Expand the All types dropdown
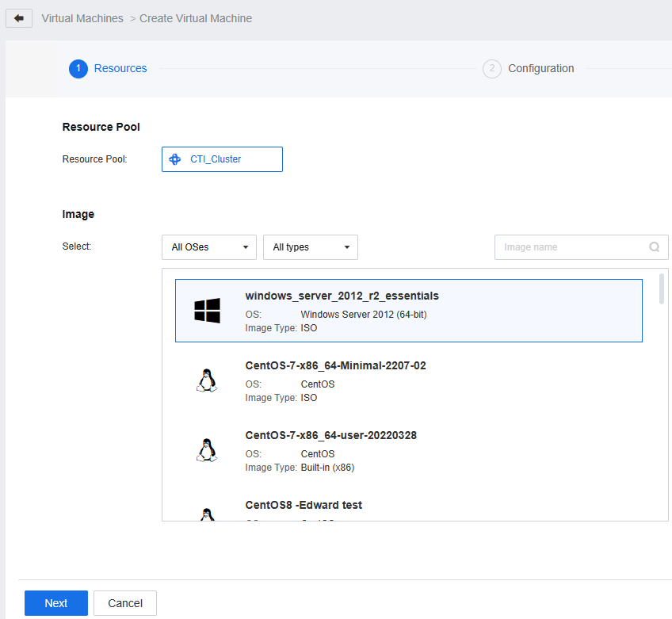 [311, 247]
